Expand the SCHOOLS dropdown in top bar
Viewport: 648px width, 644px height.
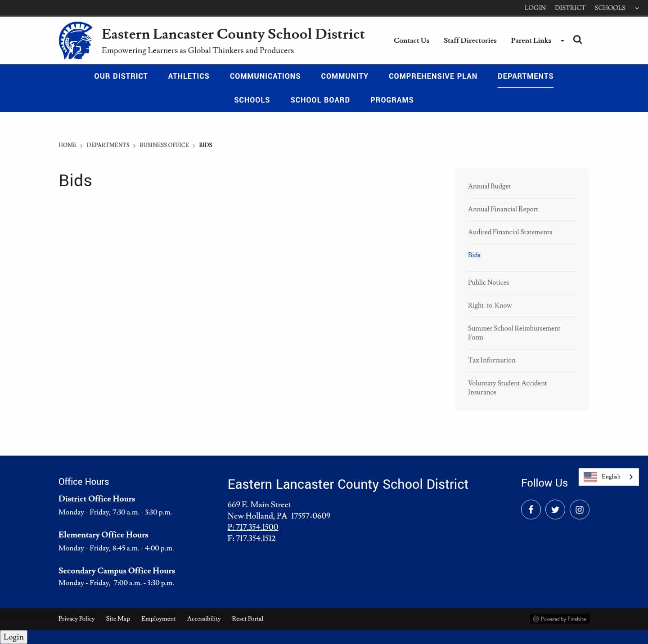point(637,8)
